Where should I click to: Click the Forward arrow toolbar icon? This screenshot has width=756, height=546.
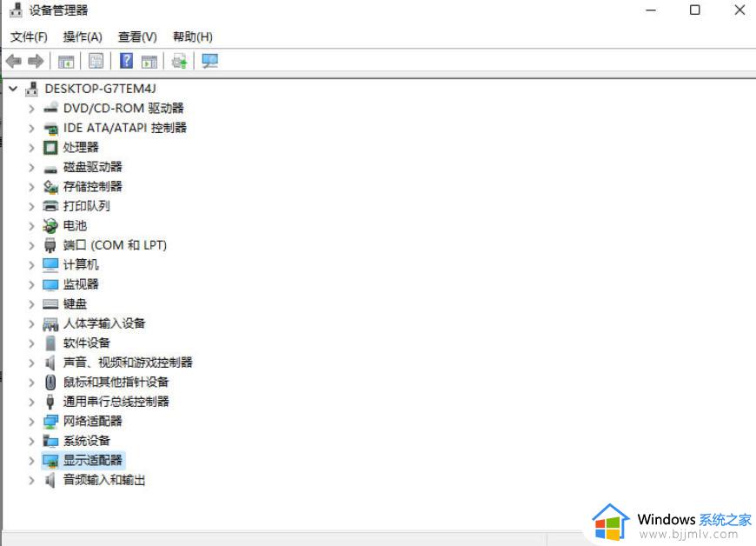36,61
